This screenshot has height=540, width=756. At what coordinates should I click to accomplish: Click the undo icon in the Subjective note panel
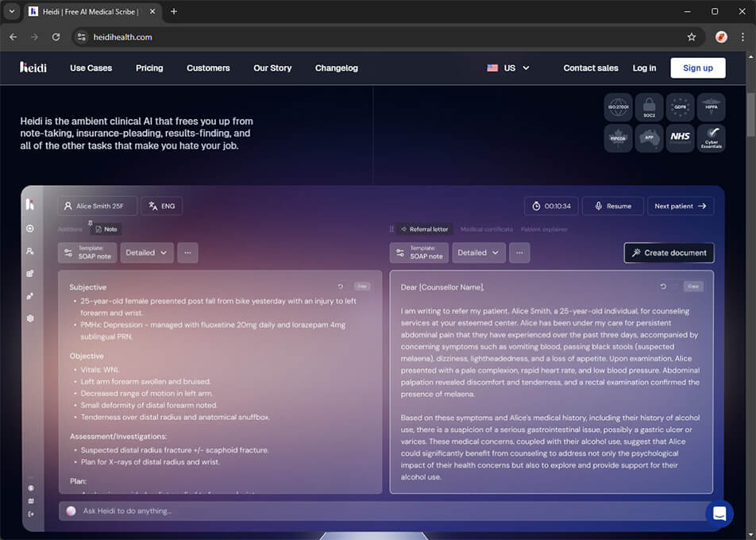click(x=341, y=287)
